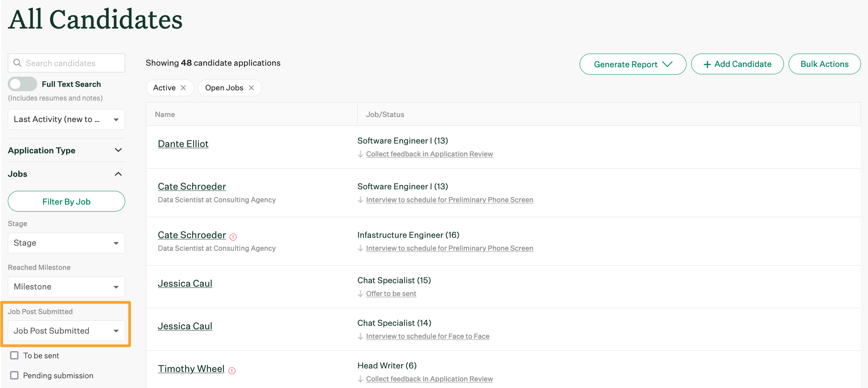The width and height of the screenshot is (868, 388).
Task: Click the down arrow before Offer to be sent
Action: click(x=360, y=293)
